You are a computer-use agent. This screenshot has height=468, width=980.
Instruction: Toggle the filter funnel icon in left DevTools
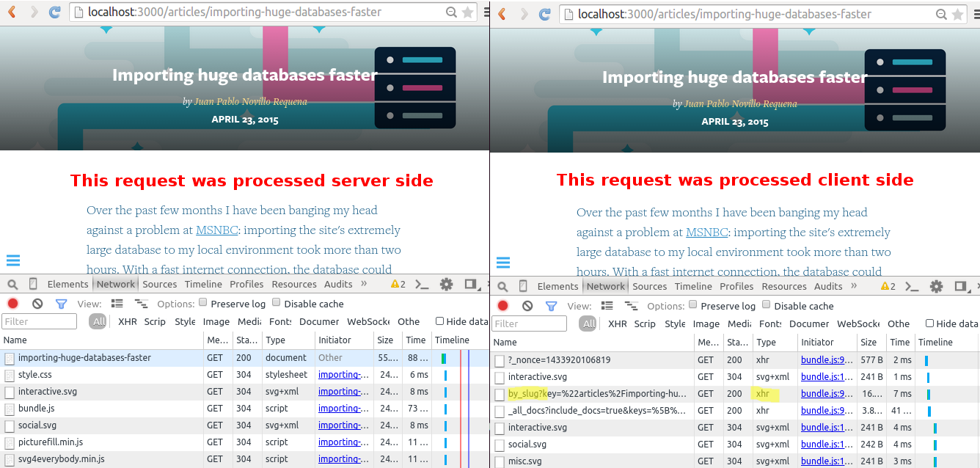(x=61, y=304)
